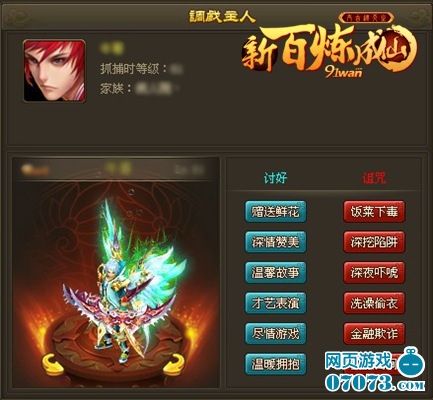
Task: Select the 温馨故事 action
Action: (x=275, y=273)
